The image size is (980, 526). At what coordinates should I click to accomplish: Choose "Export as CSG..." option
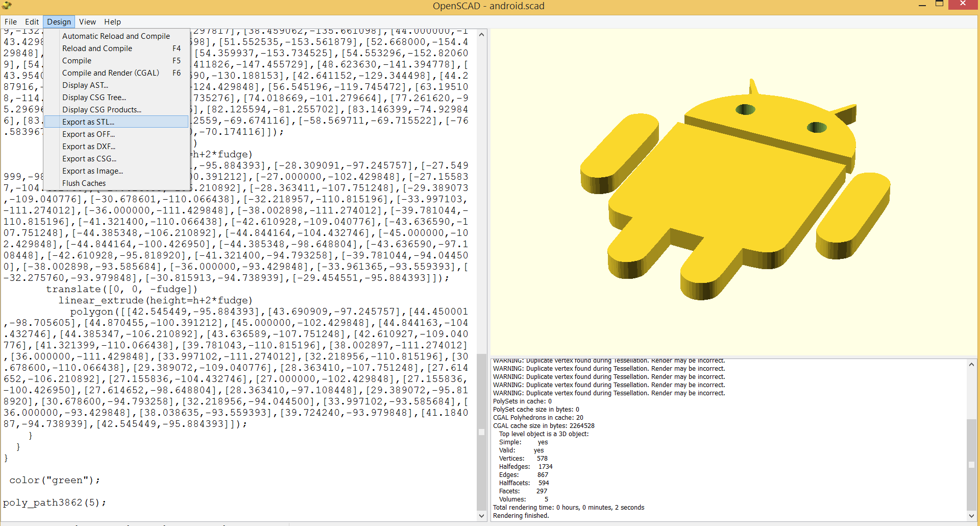coord(89,158)
